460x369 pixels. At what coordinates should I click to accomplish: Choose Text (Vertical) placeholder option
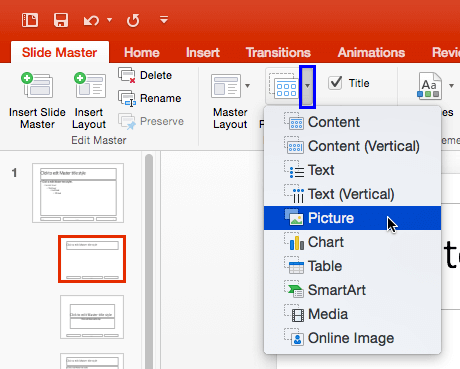coord(352,194)
